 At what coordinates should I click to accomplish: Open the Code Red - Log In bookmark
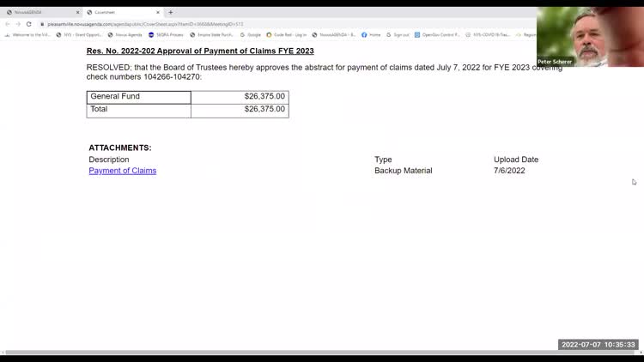pos(286,35)
